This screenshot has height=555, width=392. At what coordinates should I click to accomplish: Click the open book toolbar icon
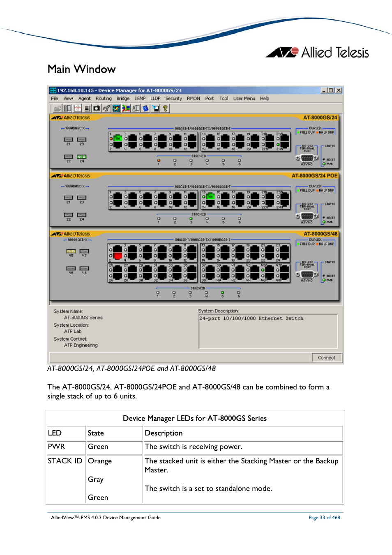point(67,108)
